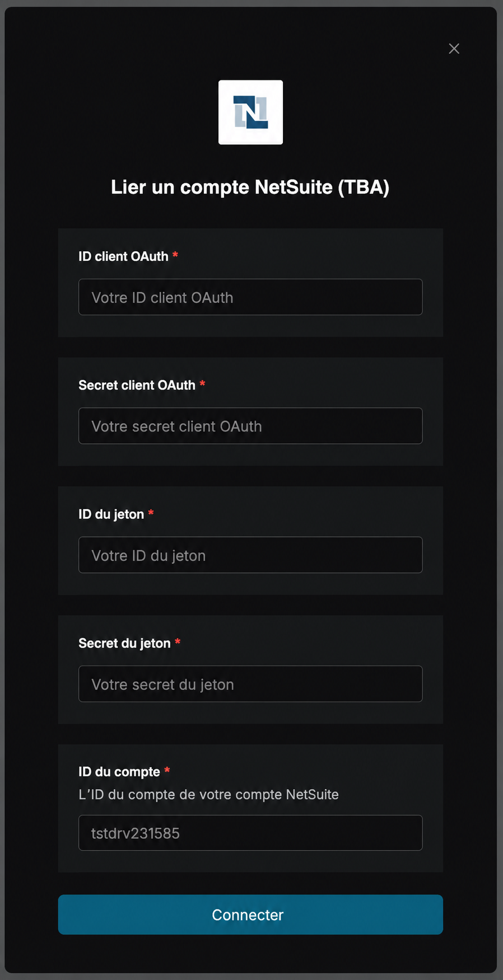
Task: Click the 'ID du compte' label
Action: [x=119, y=772]
